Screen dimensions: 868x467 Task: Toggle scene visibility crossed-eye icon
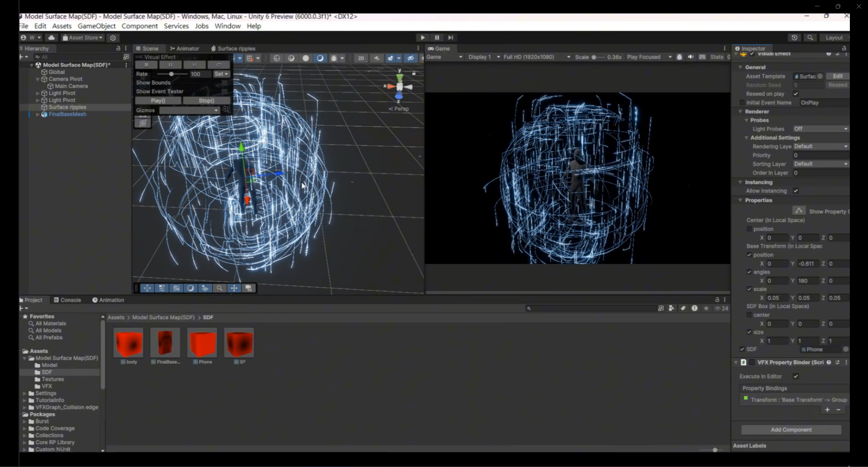coord(410,58)
